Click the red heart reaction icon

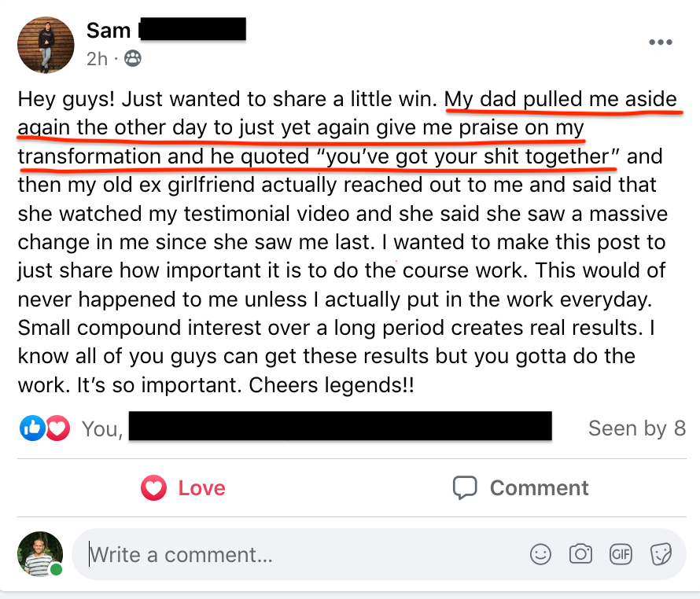[x=57, y=428]
